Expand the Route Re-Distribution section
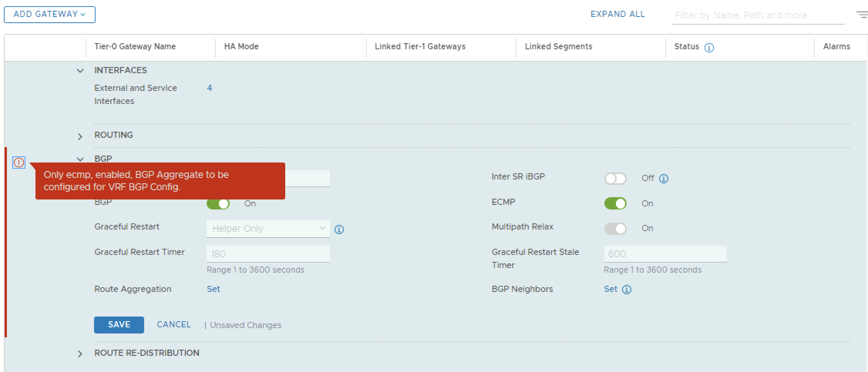Image resolution: width=868 pixels, height=372 pixels. click(x=80, y=354)
